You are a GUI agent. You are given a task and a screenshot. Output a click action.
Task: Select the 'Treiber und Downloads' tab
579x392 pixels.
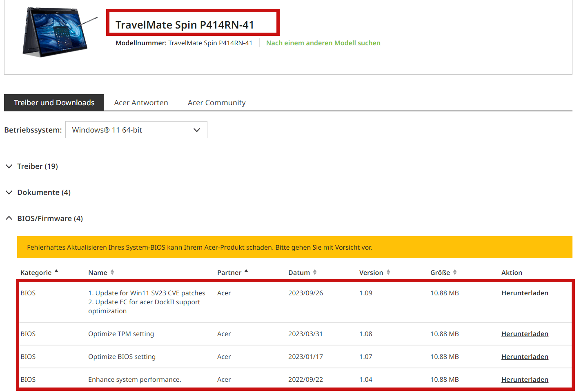(54, 102)
